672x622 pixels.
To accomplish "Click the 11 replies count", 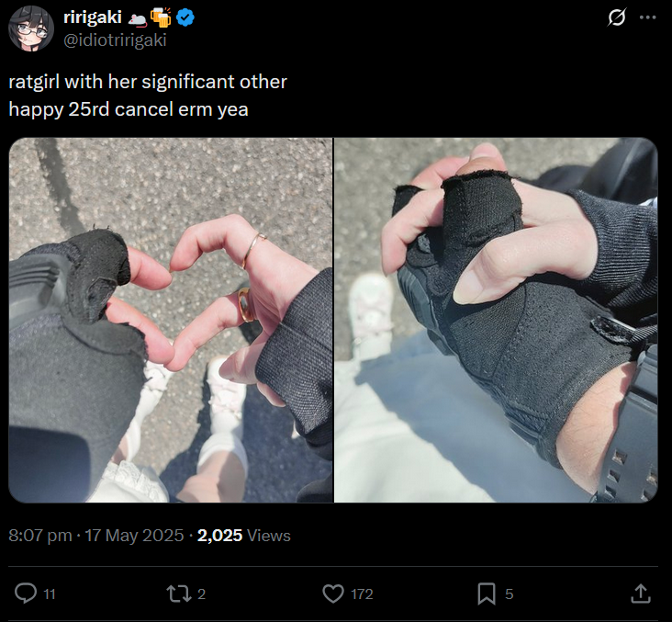I will click(x=50, y=594).
